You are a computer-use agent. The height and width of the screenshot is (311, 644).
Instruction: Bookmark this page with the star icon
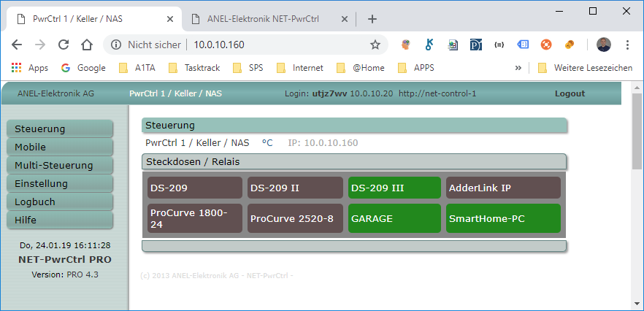375,45
